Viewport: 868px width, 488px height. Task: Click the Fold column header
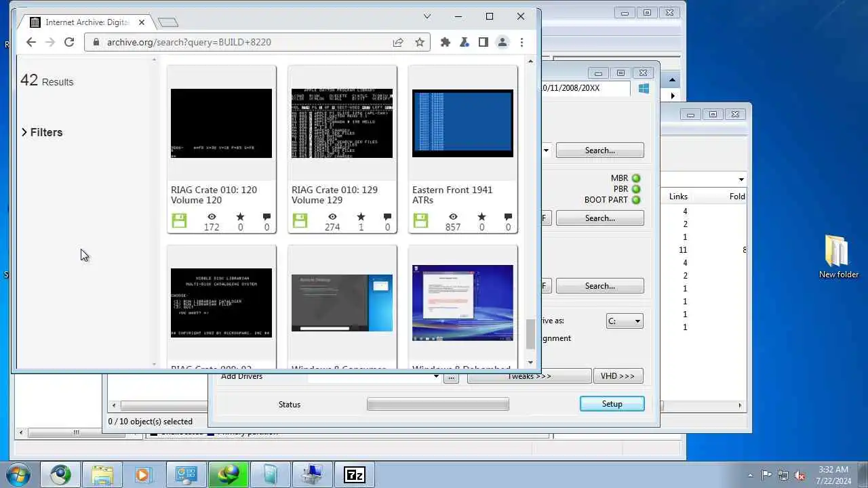point(736,197)
